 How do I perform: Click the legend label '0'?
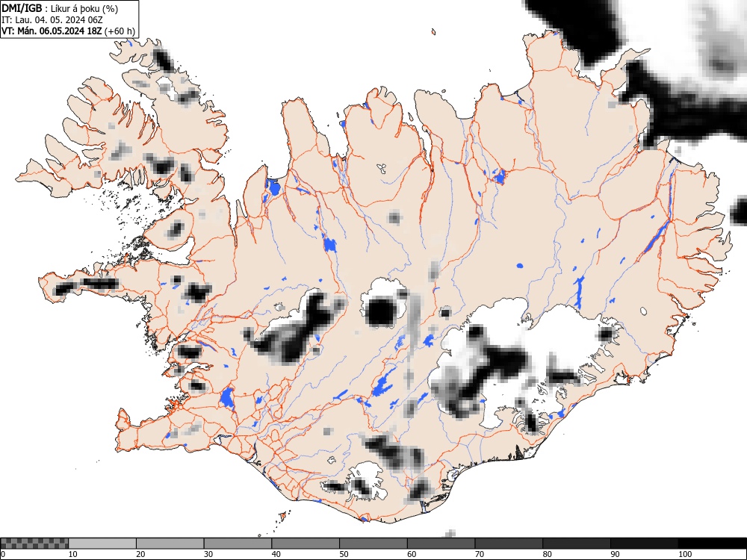pos(3,554)
